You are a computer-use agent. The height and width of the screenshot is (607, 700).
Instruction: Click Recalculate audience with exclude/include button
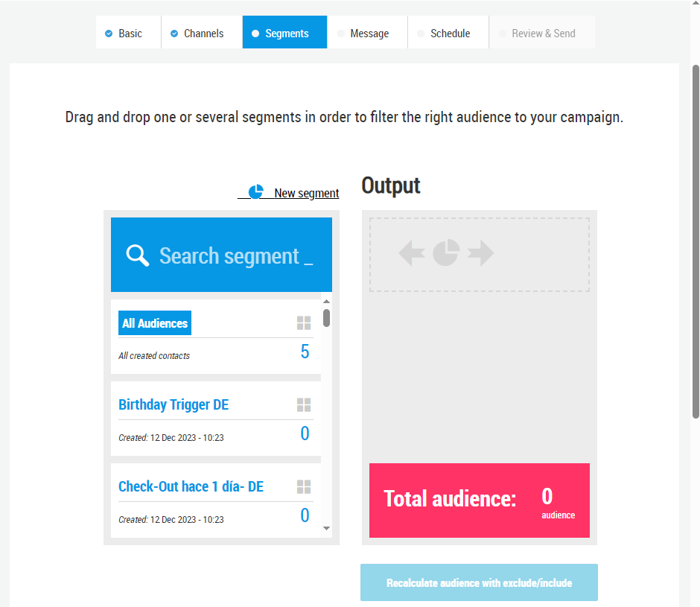click(x=479, y=582)
